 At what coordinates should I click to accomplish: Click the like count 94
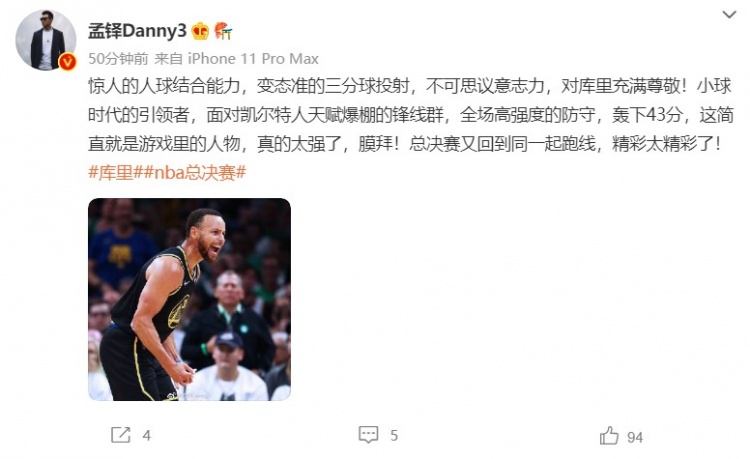click(x=635, y=437)
